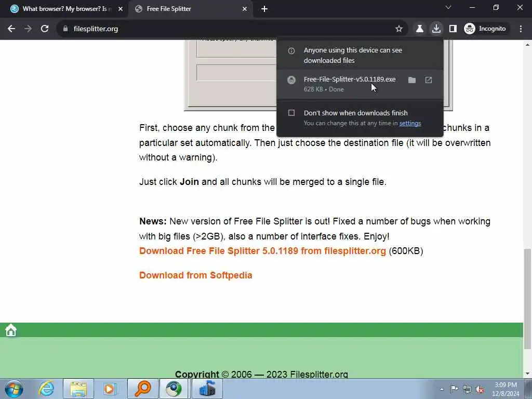Image resolution: width=532 pixels, height=399 pixels.
Task: Open the clock showing 3:09 PM
Action: click(x=506, y=389)
